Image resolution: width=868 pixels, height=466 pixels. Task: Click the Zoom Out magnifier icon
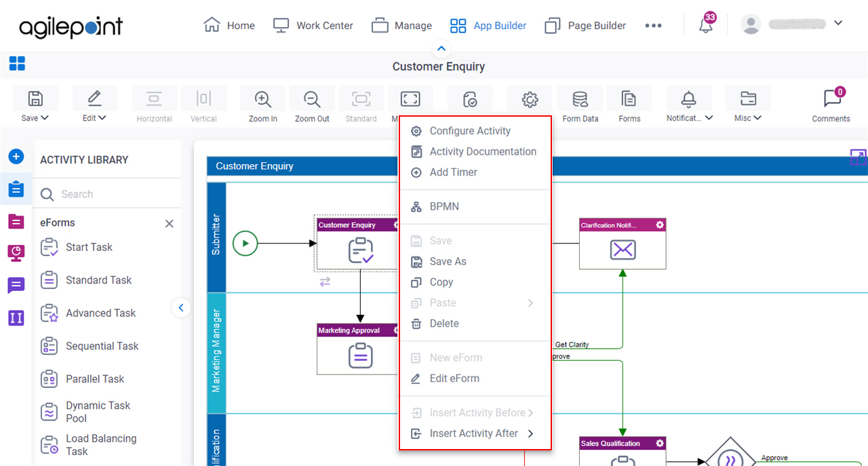(312, 99)
